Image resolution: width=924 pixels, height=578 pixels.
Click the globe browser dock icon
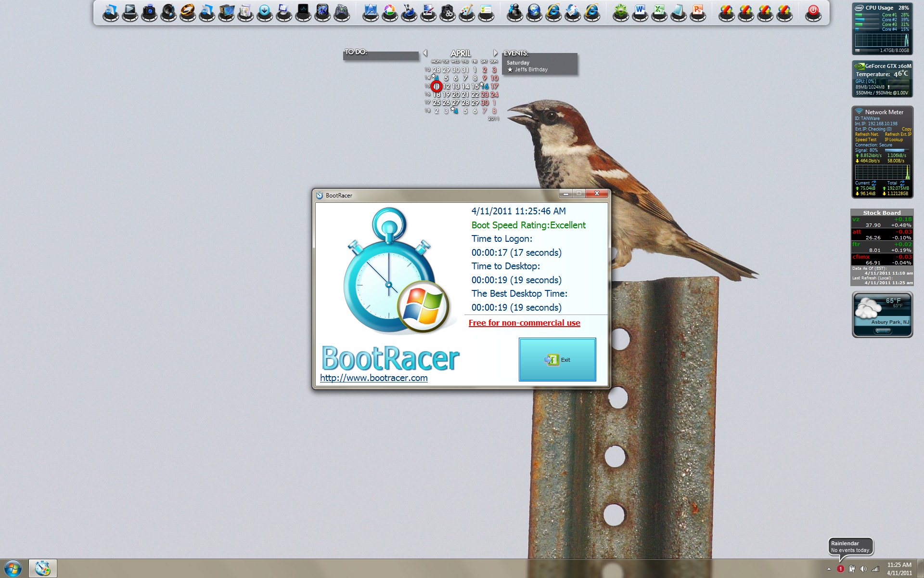pyautogui.click(x=534, y=11)
